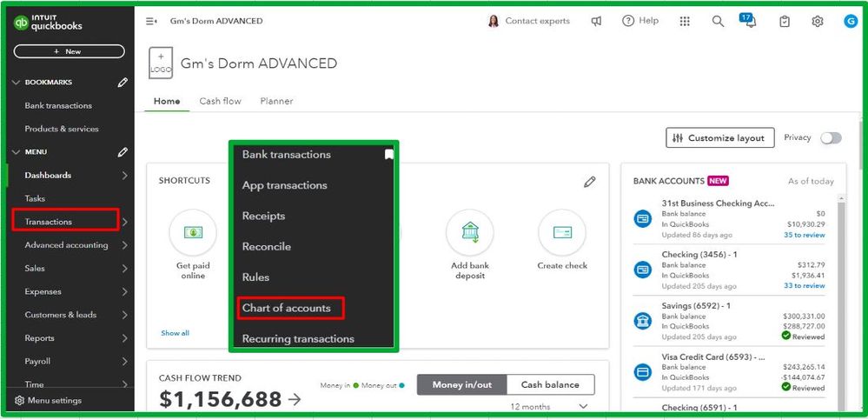Switch to the Cash flow tab
Screen dimensions: 868x420
(221, 101)
